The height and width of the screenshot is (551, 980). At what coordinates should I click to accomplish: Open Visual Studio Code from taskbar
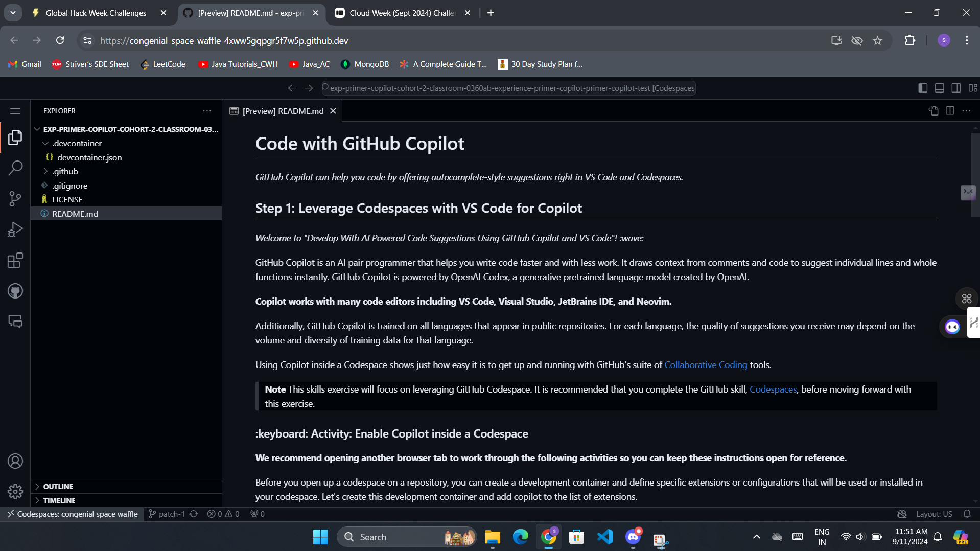(x=605, y=537)
